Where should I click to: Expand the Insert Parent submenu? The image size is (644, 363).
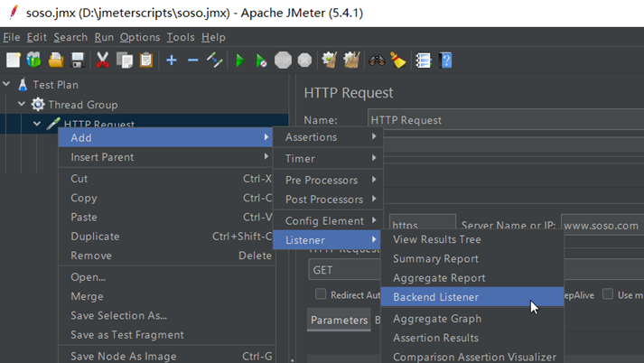point(166,157)
